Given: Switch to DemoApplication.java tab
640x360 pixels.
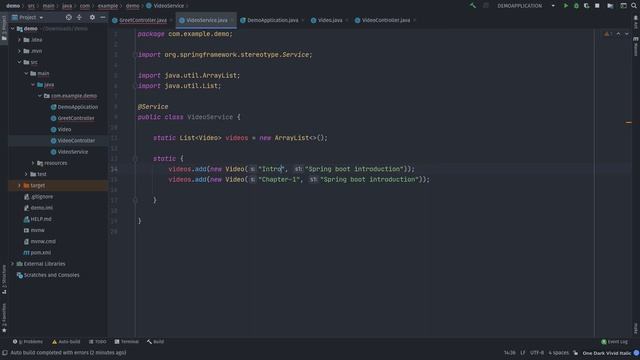Looking at the screenshot, I should point(272,20).
